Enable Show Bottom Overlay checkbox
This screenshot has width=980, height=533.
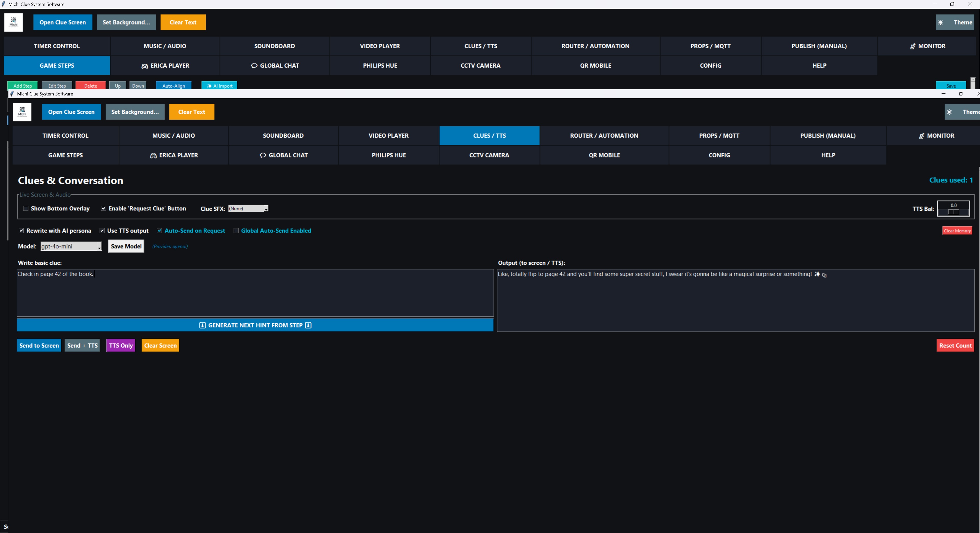pyautogui.click(x=26, y=209)
